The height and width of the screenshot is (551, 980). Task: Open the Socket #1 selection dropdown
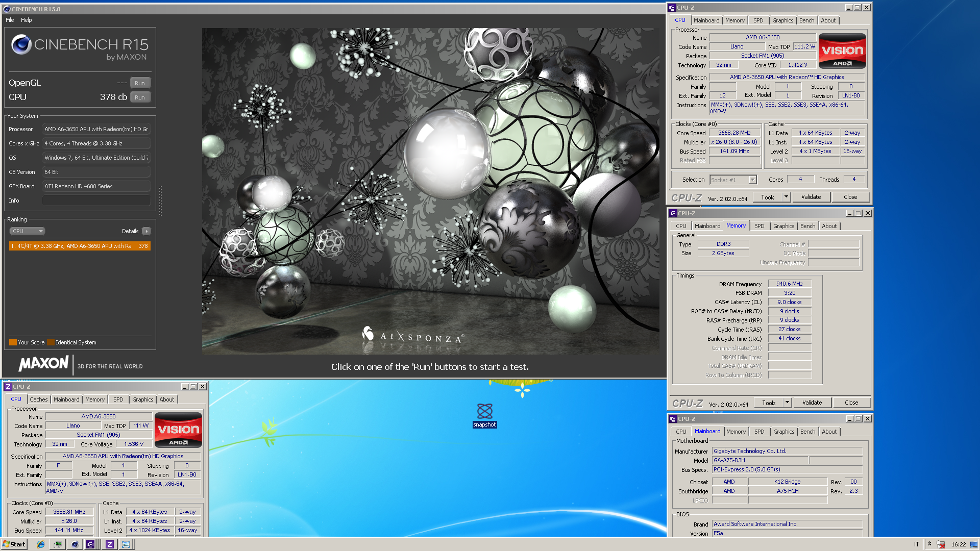coord(733,180)
